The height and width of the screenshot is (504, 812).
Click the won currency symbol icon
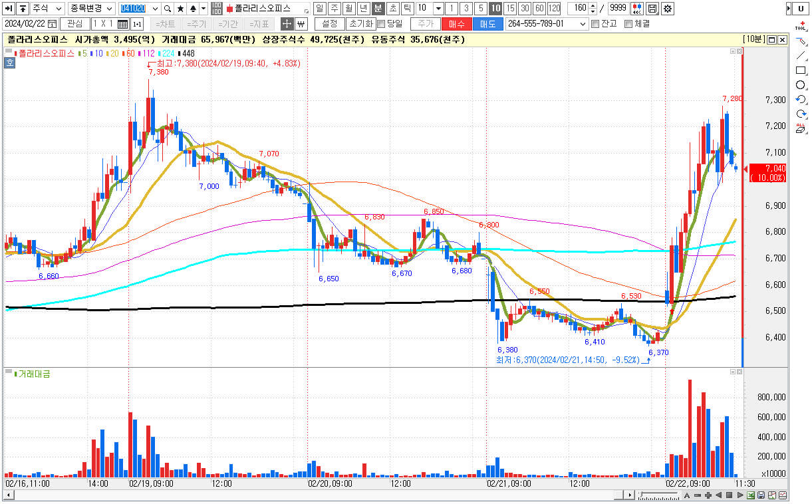point(300,24)
